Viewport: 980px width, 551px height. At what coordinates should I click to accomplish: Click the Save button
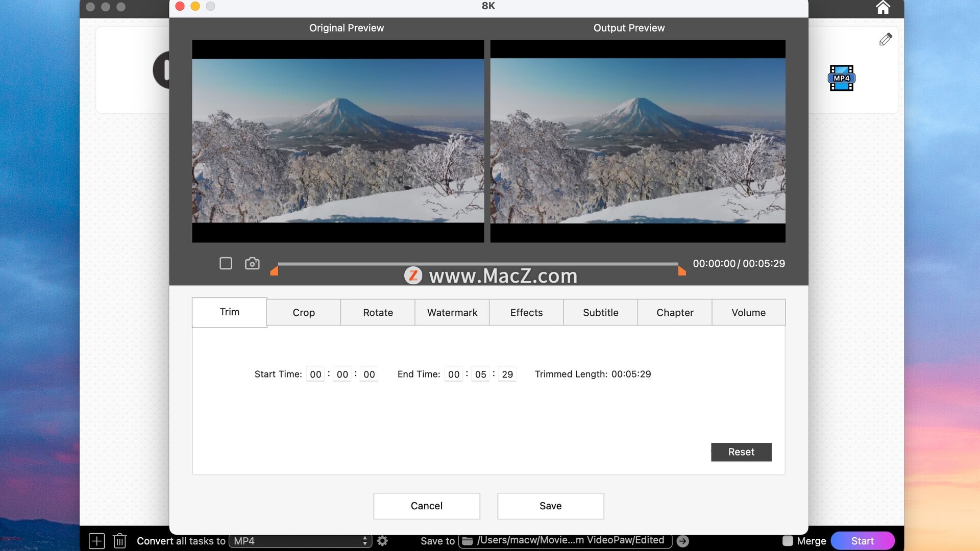(550, 506)
